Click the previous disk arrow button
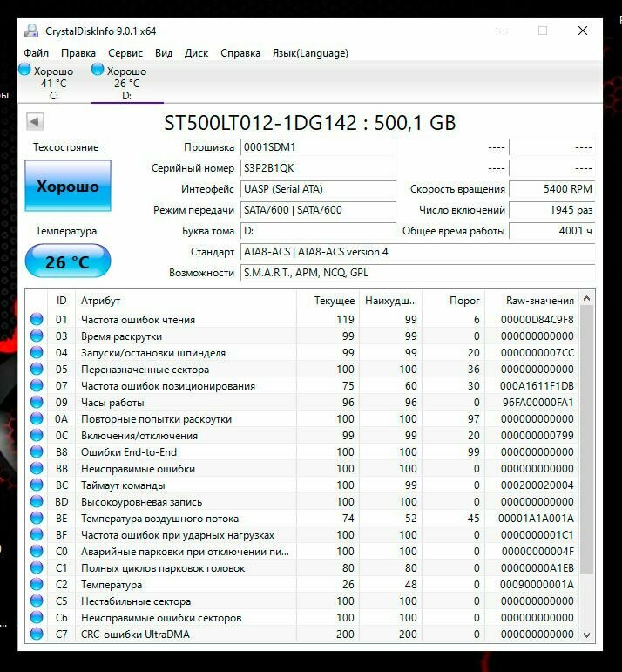 tap(35, 122)
